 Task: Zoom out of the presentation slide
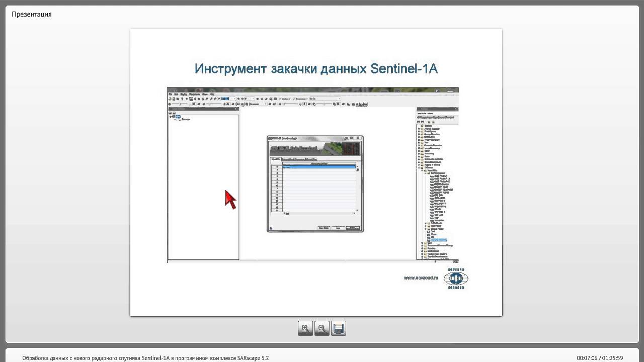coord(322,328)
